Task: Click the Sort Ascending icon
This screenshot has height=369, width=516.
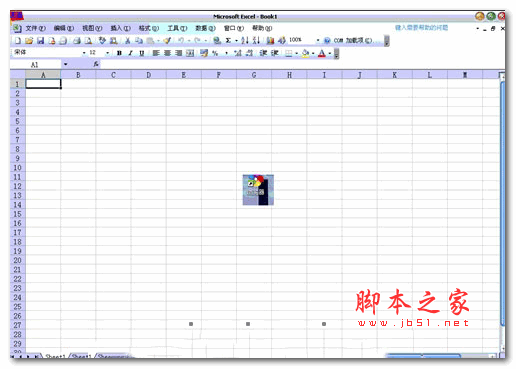Action: [245, 41]
